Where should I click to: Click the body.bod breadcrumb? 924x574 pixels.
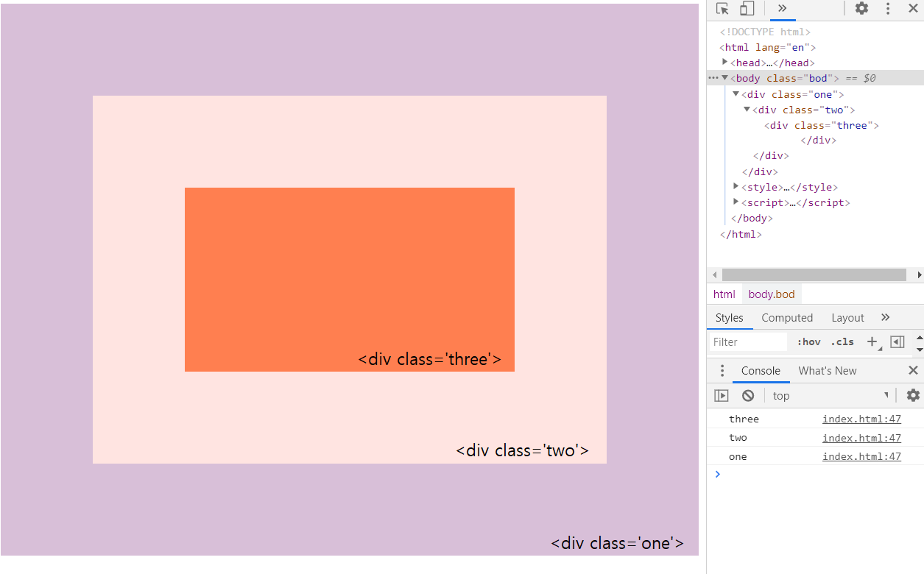click(772, 294)
